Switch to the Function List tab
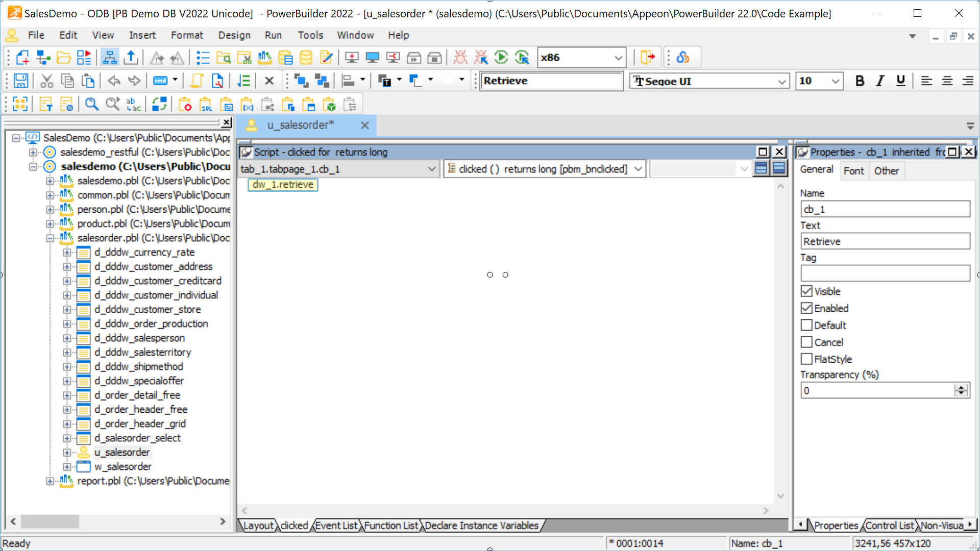 tap(391, 525)
